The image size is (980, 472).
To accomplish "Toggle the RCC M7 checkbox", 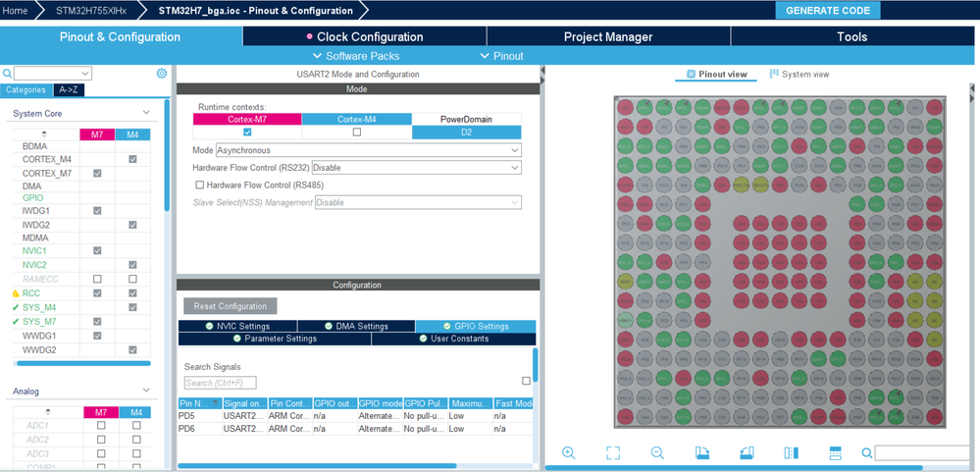I will tap(97, 293).
